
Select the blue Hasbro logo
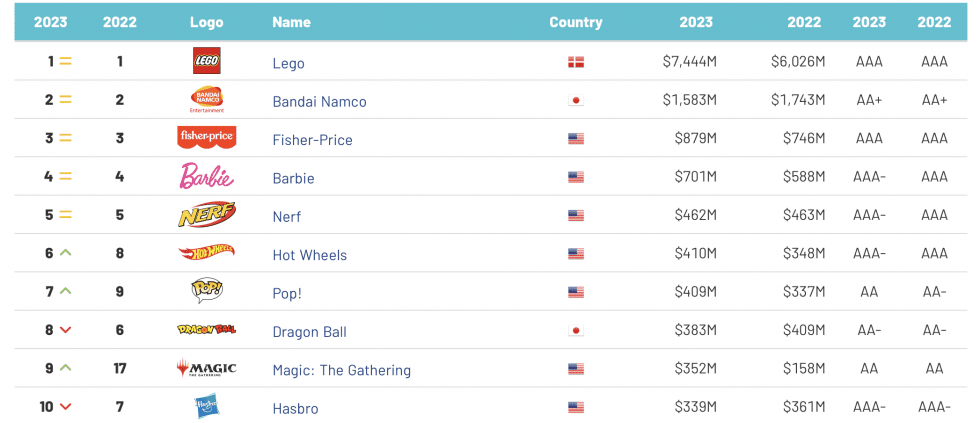(207, 407)
